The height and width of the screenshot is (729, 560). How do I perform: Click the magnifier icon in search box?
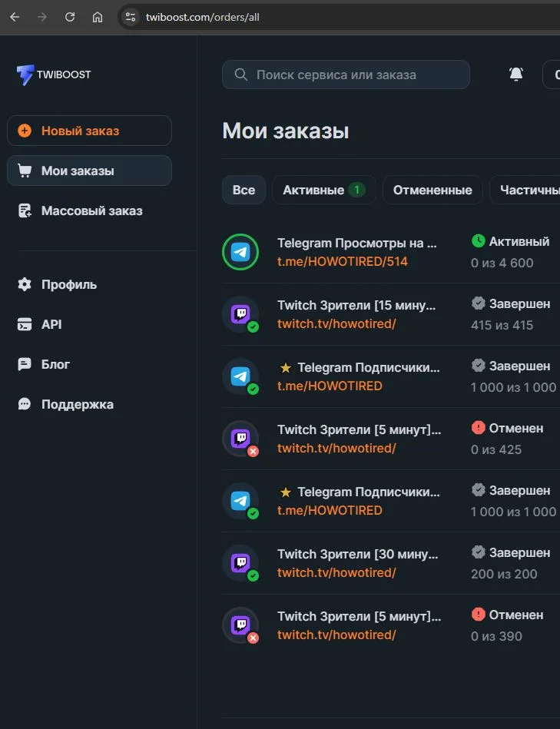240,75
